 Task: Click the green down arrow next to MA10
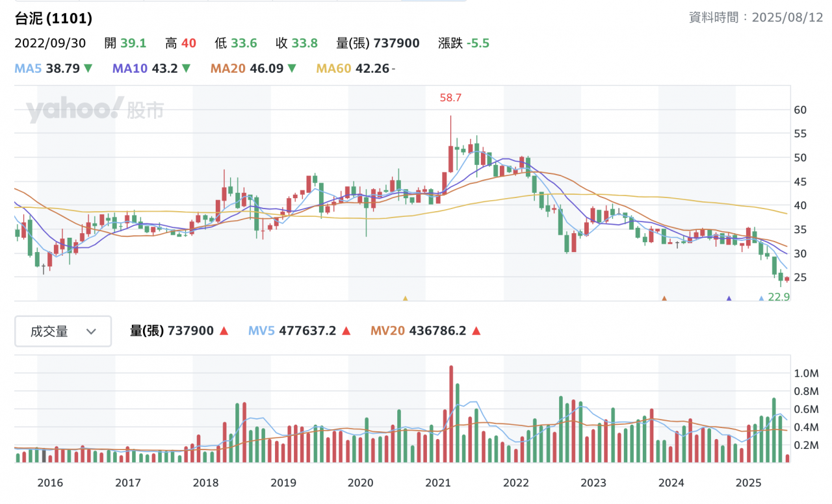click(186, 68)
